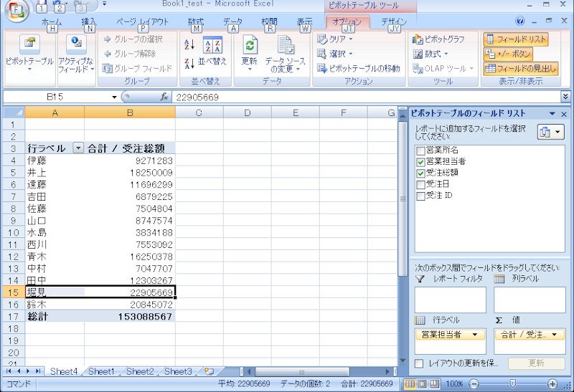Select the cell with value 20845072
The width and height of the screenshot is (574, 392).
[130, 305]
